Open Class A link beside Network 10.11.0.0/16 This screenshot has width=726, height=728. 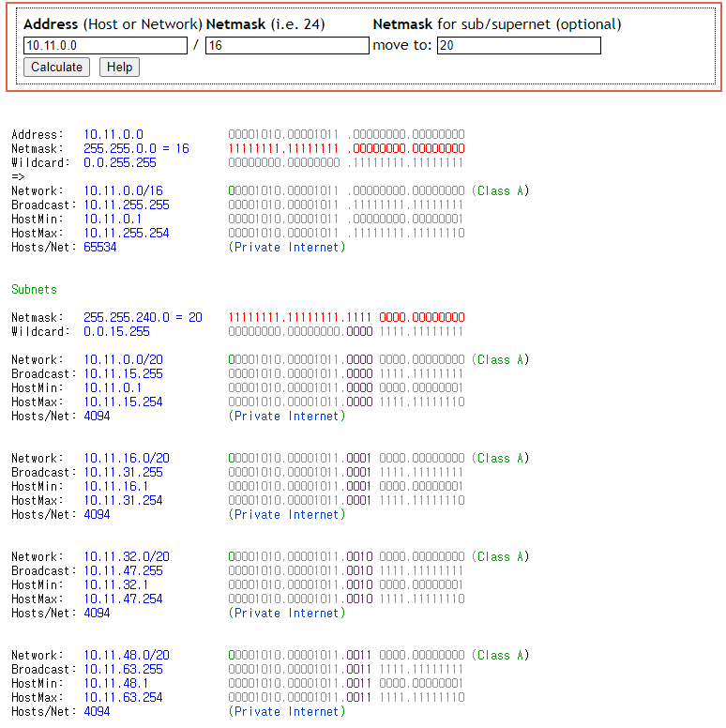(500, 190)
